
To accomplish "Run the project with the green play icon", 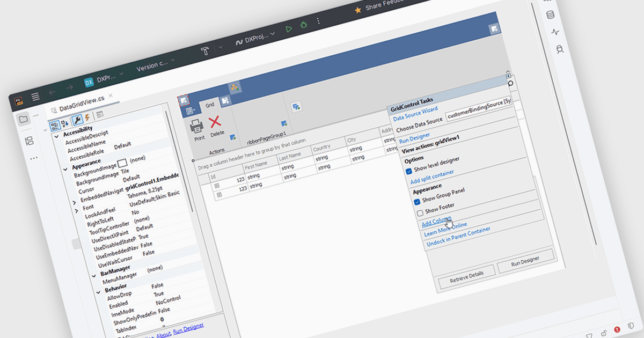I will point(289,29).
